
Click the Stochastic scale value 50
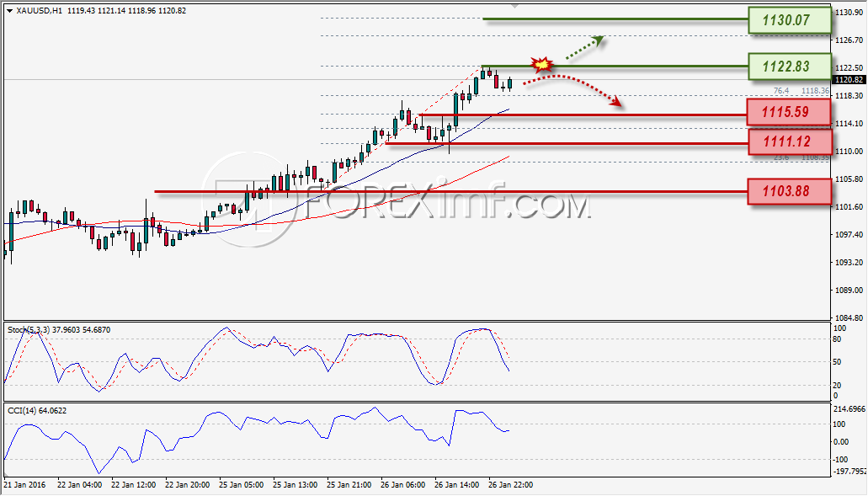[x=837, y=362]
